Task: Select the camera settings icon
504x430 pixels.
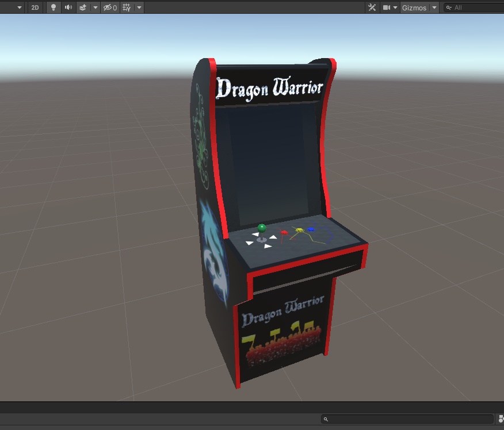Action: click(x=387, y=7)
